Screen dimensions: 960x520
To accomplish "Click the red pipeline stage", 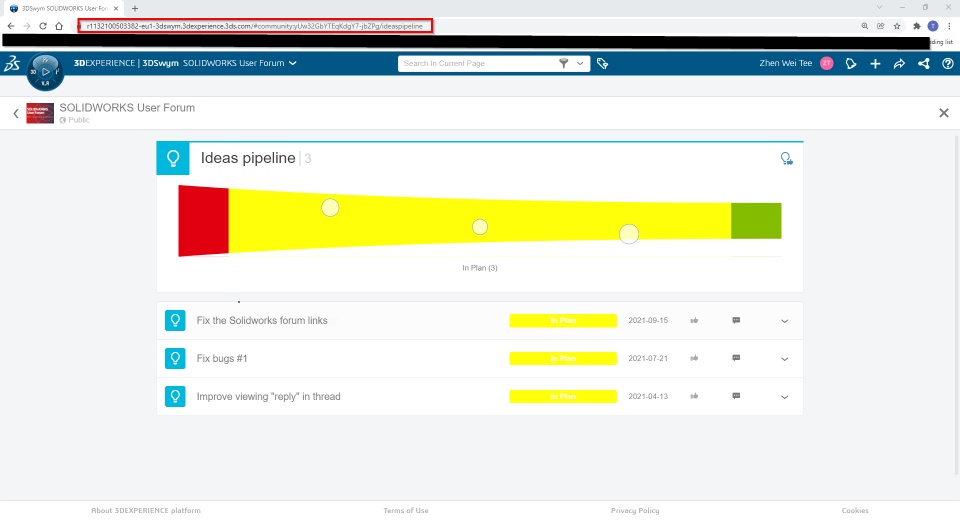I will pos(203,220).
